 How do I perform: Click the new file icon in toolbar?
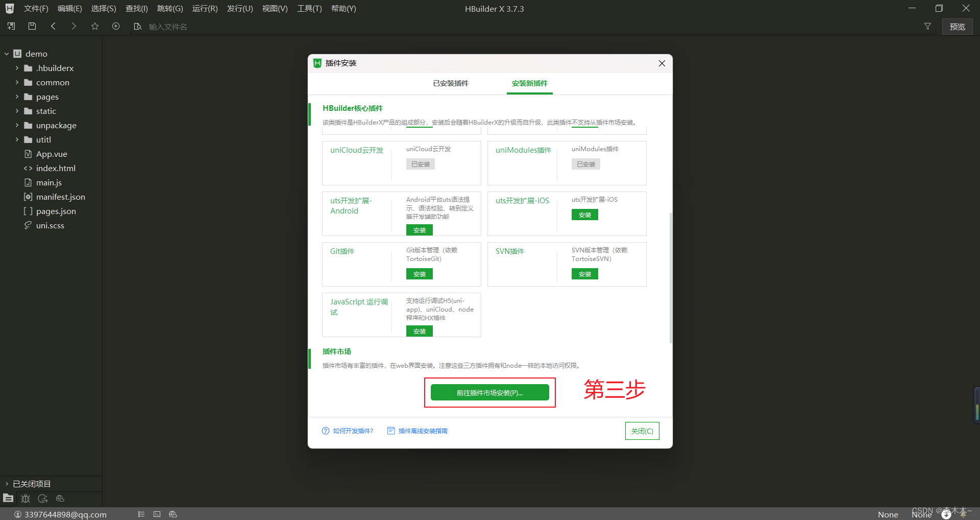coord(11,26)
